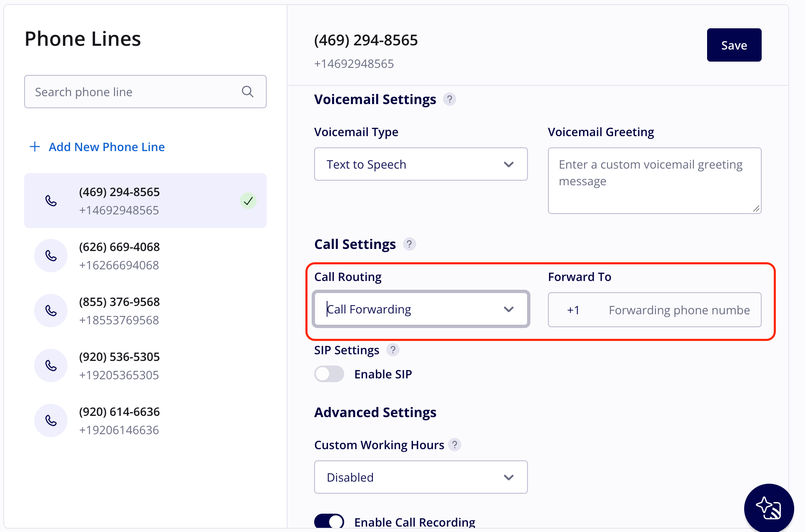Screen dimensions: 805x532
Task: Open SIP Settings help question mark
Action: pyautogui.click(x=392, y=350)
